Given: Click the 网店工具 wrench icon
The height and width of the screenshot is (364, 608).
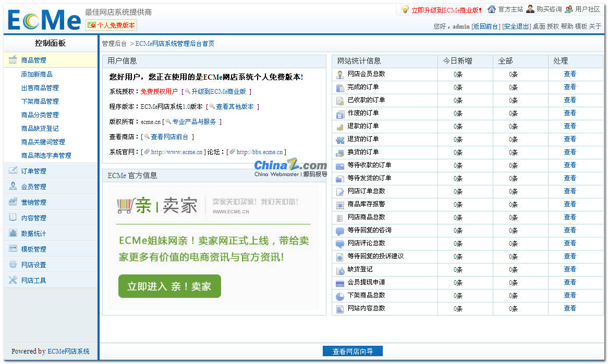Looking at the screenshot, I should (x=13, y=280).
